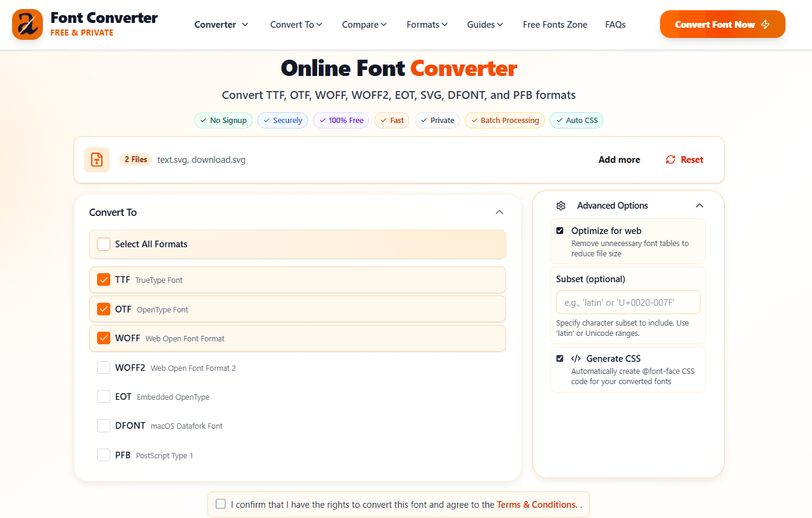This screenshot has width=812, height=518.
Task: Collapse the Convert To panel chevron
Action: pyautogui.click(x=499, y=212)
